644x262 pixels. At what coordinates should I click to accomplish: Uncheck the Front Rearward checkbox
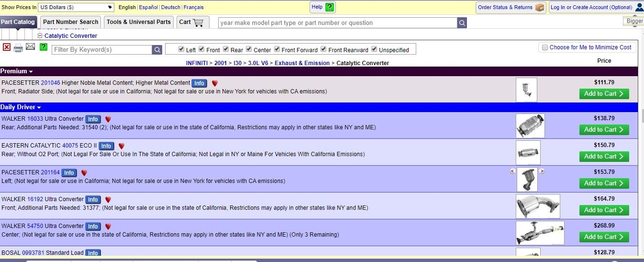coord(323,49)
